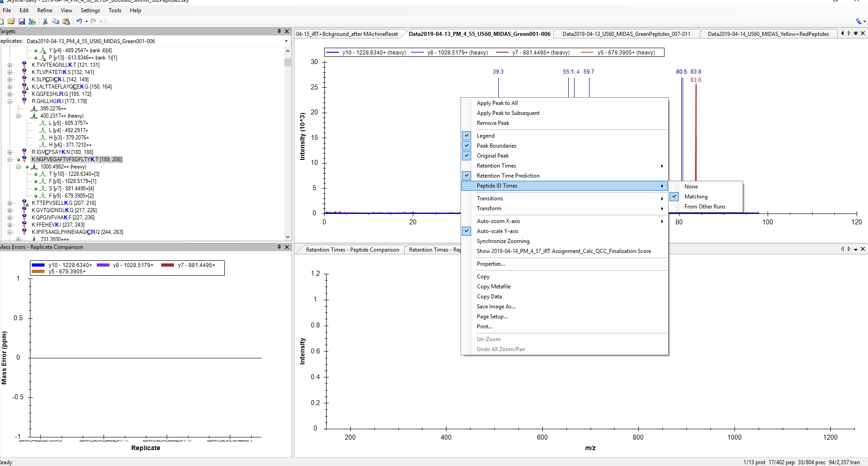This screenshot has width=868, height=466.
Task: Switch to Data2019-04-14_US60_MIDAS_Yellow+RedPeptides tab
Action: coord(768,34)
